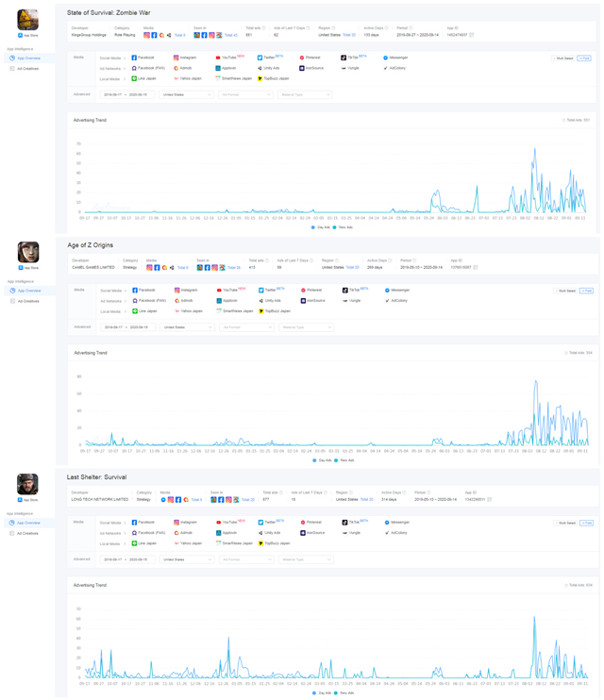Select YouTube media in the Age of Z Origins panel
The height and width of the screenshot is (700, 604).
pos(229,290)
